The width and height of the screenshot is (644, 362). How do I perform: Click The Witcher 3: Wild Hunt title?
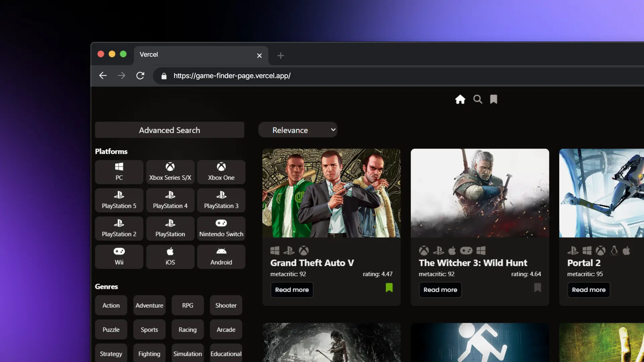coord(473,263)
